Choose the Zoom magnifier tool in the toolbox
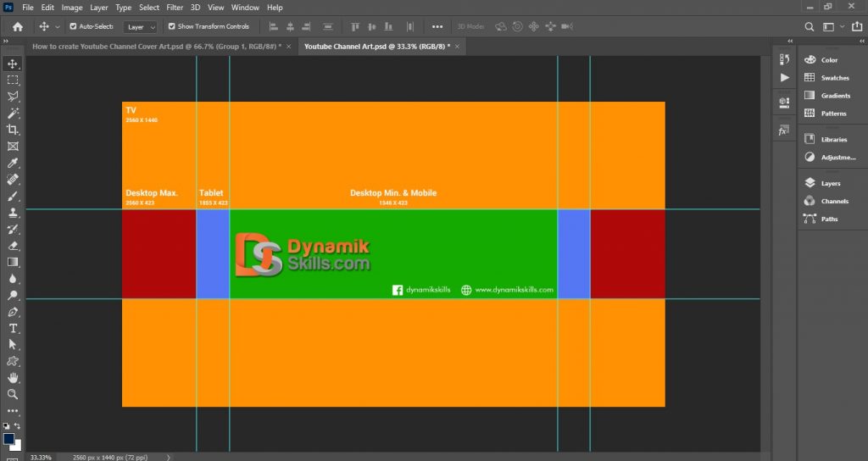Image resolution: width=868 pixels, height=461 pixels. (x=13, y=394)
